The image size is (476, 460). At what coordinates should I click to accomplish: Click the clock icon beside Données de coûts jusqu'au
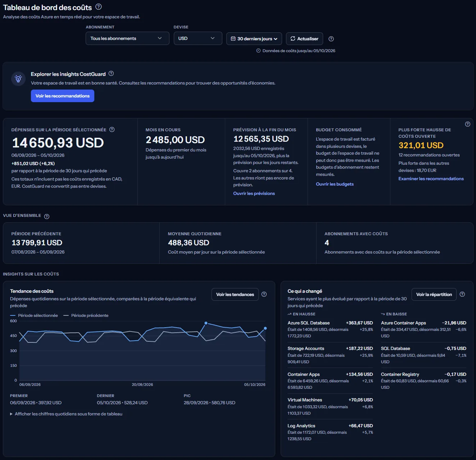point(258,51)
